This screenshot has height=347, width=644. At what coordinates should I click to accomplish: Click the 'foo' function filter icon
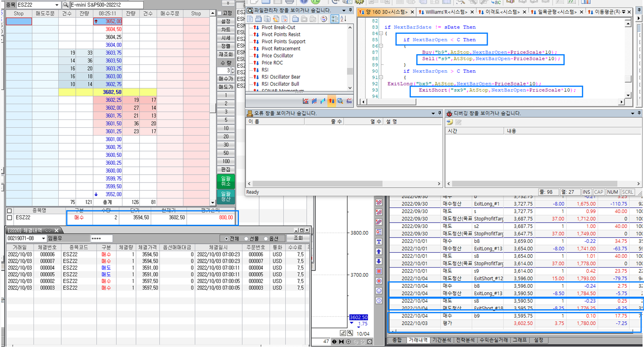[349, 101]
